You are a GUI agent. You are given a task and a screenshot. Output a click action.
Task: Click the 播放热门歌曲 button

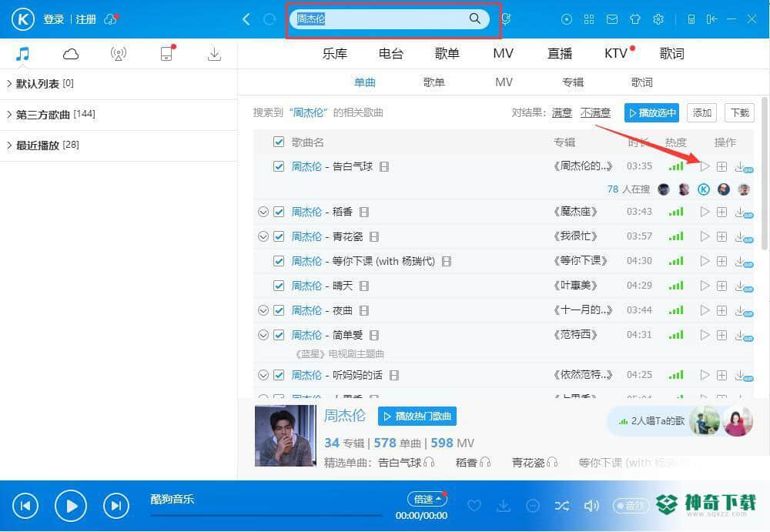click(417, 417)
